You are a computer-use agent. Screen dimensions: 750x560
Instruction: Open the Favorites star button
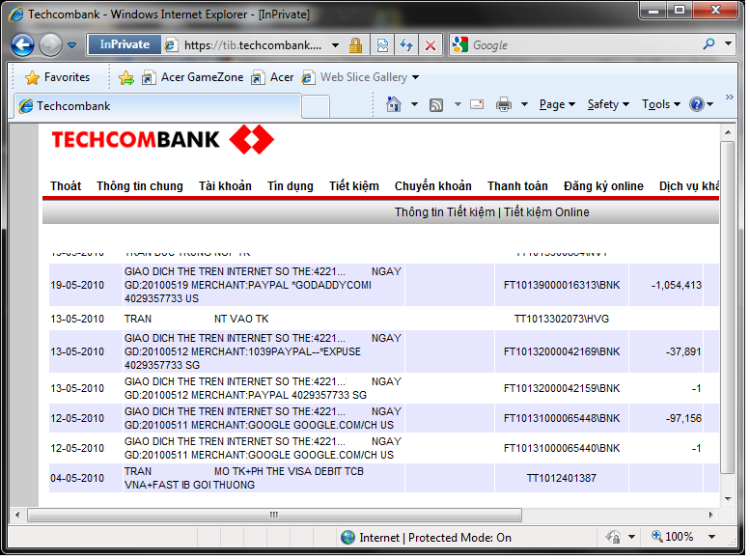pos(57,77)
